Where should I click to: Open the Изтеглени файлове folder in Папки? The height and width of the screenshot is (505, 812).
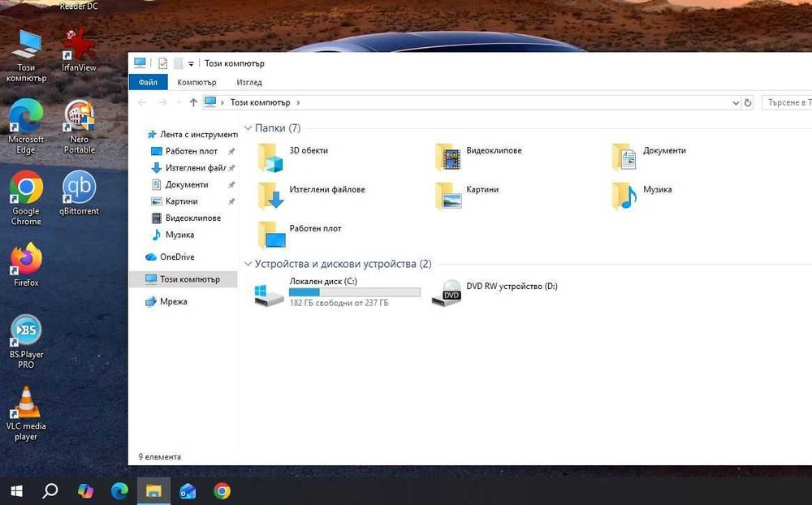click(x=311, y=196)
